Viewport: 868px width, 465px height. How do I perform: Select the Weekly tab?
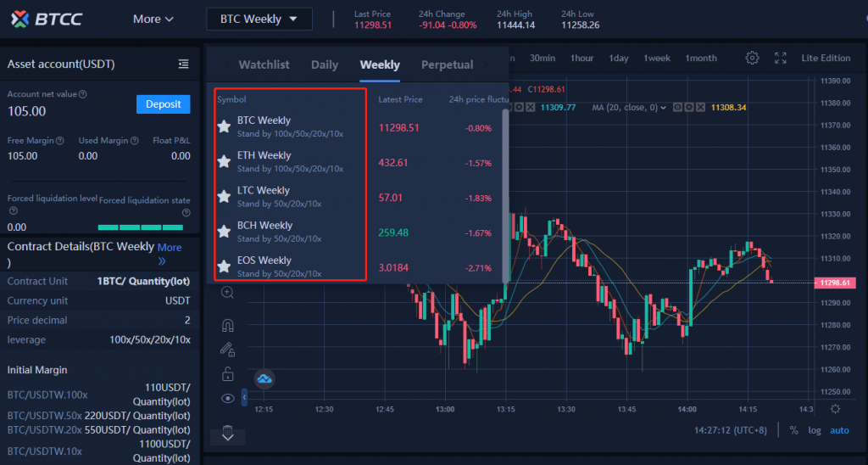click(x=380, y=64)
